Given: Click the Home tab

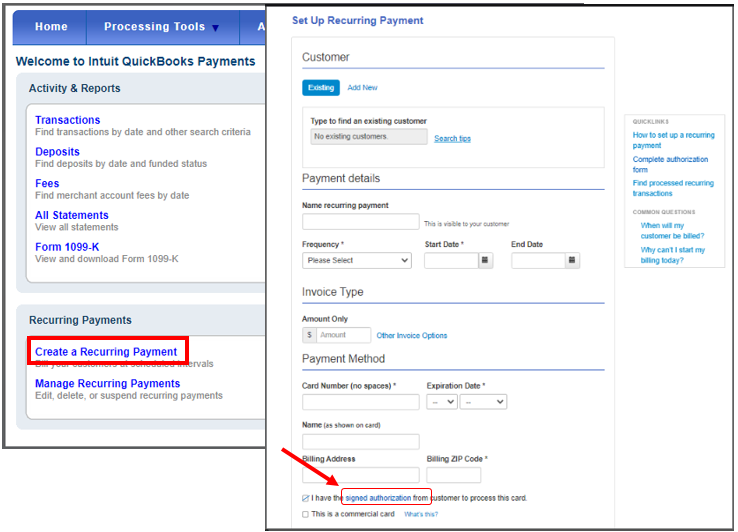Looking at the screenshot, I should click(x=51, y=27).
